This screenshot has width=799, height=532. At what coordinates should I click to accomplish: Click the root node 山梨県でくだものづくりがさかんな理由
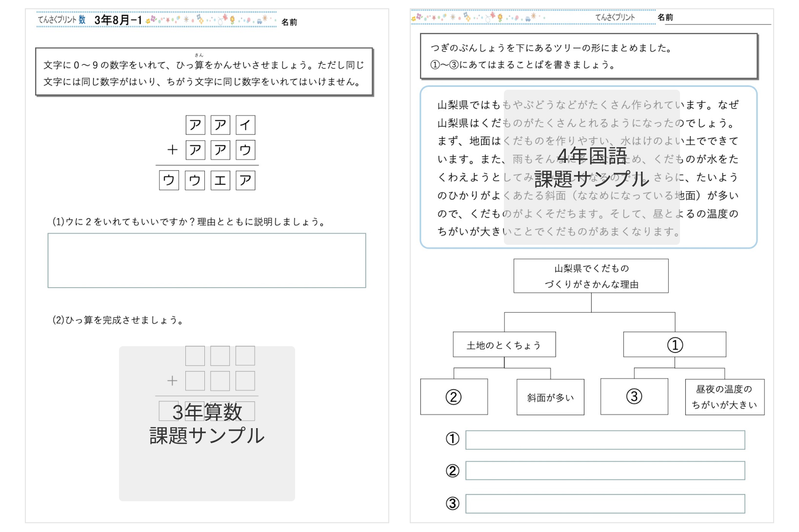click(591, 276)
